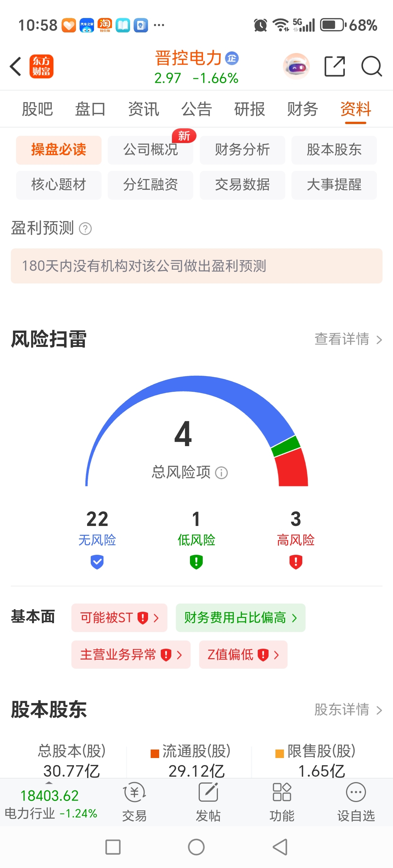Screen dimensions: 393x868
Task: Expand 查看详情 for 风险扫雷
Action: point(348,339)
